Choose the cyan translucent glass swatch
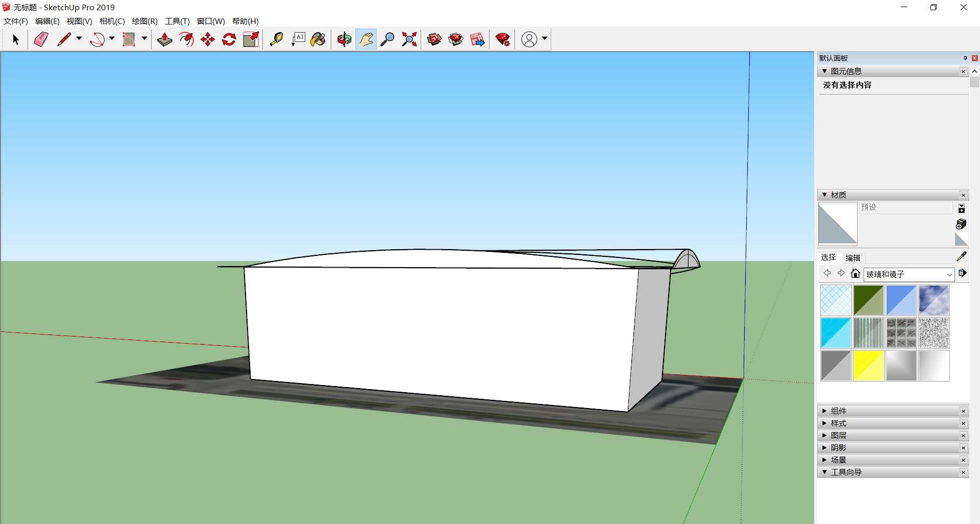 pos(836,333)
